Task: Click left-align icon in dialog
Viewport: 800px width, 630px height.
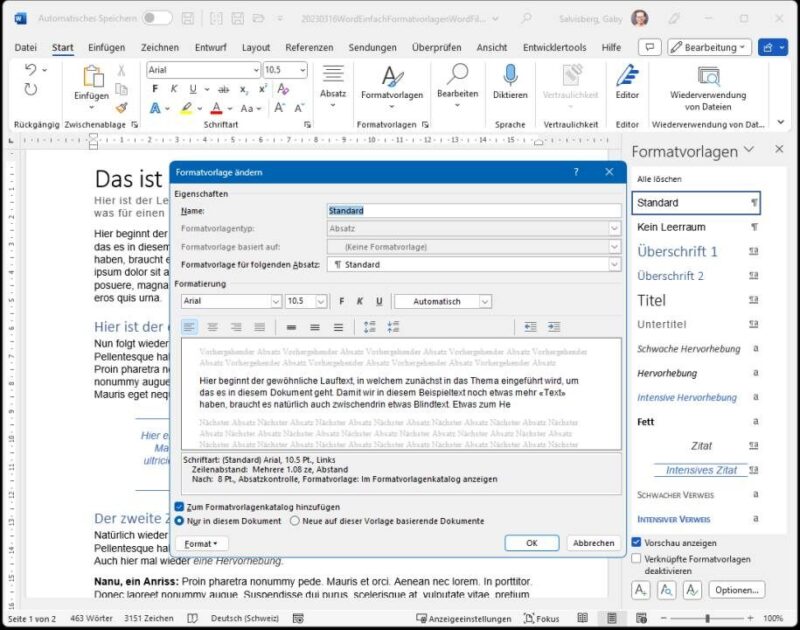Action: point(190,327)
